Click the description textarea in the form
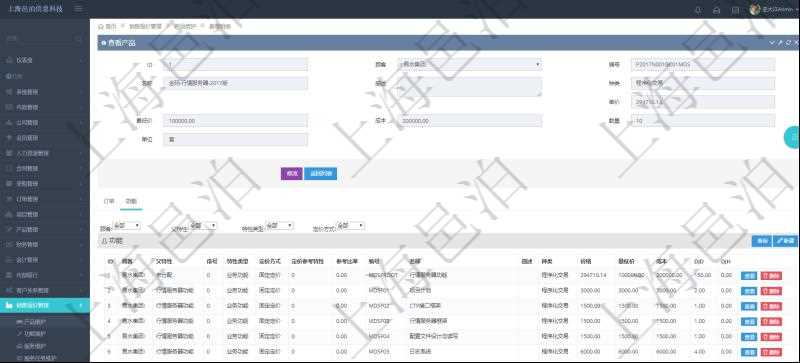This screenshot has height=363, width=800. click(x=469, y=87)
